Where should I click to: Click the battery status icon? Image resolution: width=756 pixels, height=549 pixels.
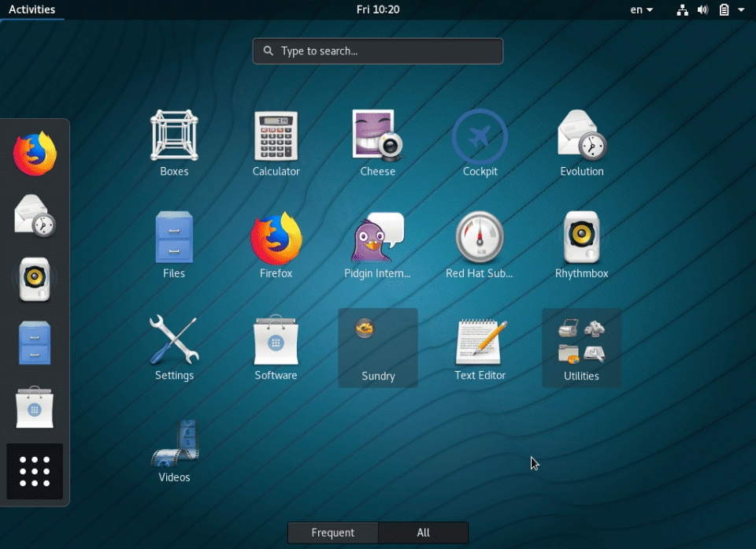724,9
